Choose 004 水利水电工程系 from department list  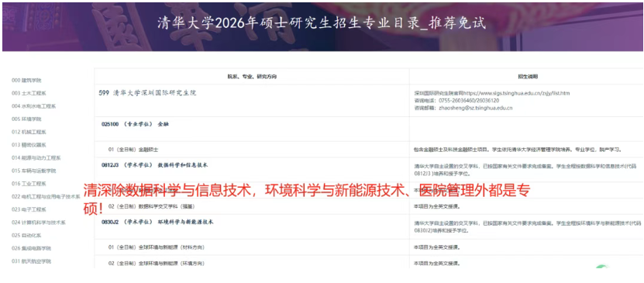[x=33, y=106]
